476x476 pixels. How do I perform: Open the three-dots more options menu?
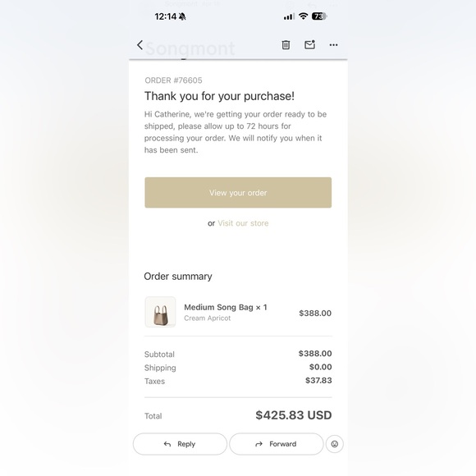click(x=334, y=45)
